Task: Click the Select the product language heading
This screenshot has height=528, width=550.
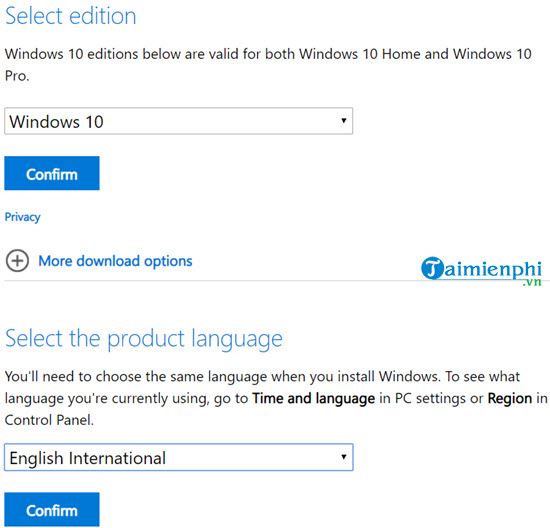Action: coord(144,339)
